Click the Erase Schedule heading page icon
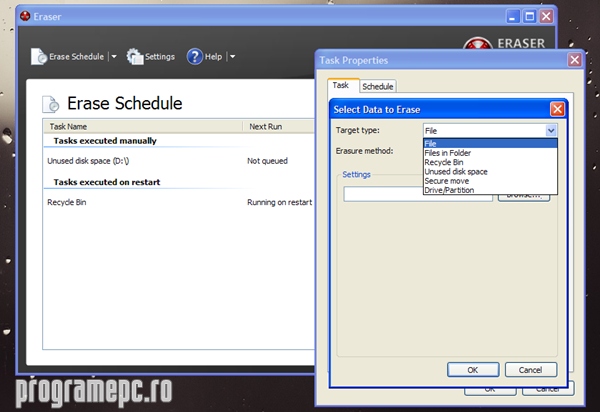This screenshot has height=412, width=600. pos(51,104)
